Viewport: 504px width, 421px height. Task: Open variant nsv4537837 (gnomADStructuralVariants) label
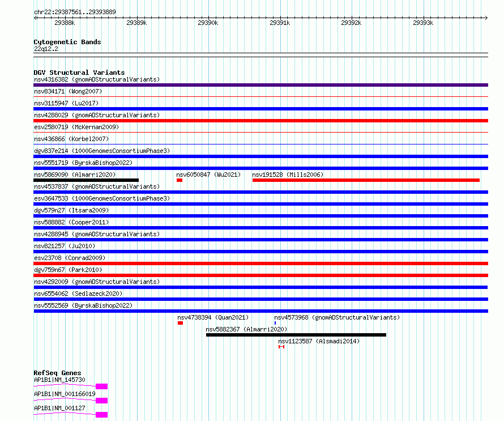tap(97, 186)
